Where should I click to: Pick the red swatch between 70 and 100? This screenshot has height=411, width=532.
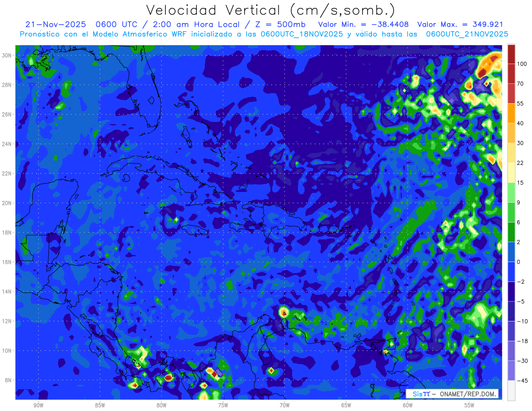tap(511, 74)
